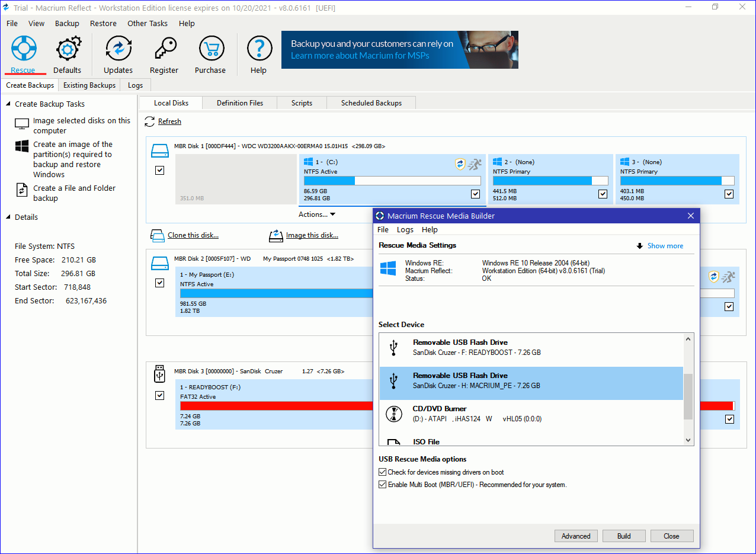Viewport: 756px width, 554px height.
Task: Uncheck the My Passport (E:) partition checkbox
Action: 729,306
